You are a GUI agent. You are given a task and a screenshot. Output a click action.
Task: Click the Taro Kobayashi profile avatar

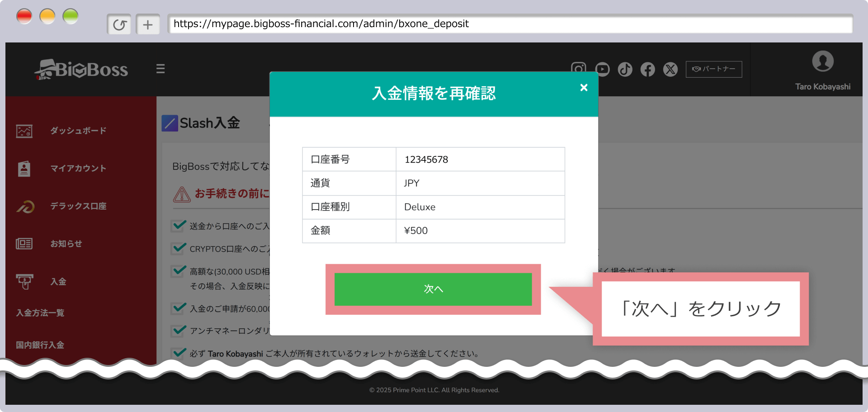[822, 61]
